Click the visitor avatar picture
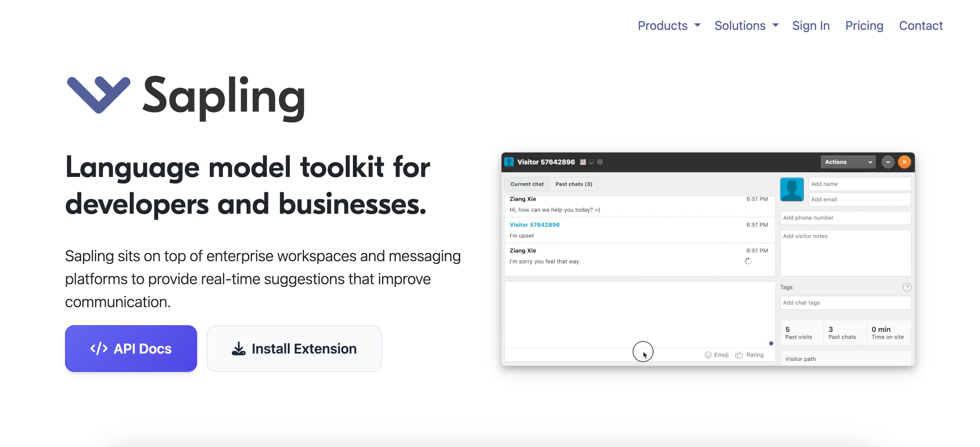980x447 pixels. coord(792,189)
